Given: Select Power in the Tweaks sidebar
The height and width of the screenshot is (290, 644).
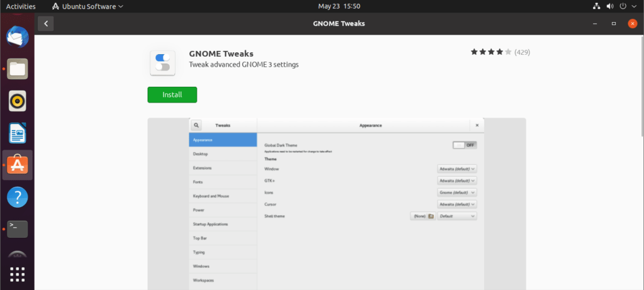Looking at the screenshot, I should (x=223, y=210).
